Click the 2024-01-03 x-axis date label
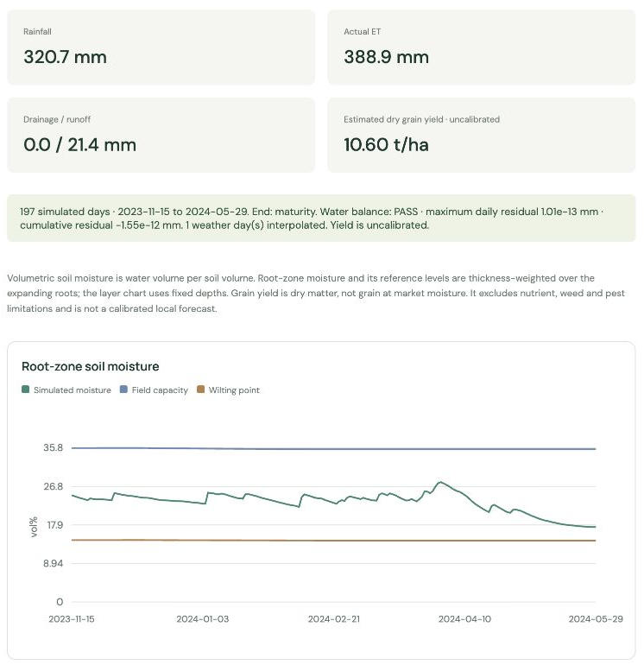The height and width of the screenshot is (665, 644). tap(203, 618)
